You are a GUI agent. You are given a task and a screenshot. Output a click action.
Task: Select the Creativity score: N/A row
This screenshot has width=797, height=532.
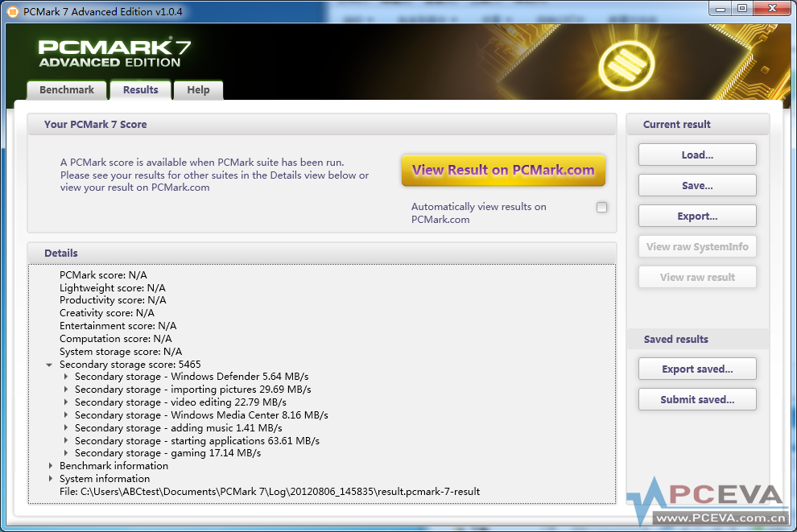tap(107, 312)
